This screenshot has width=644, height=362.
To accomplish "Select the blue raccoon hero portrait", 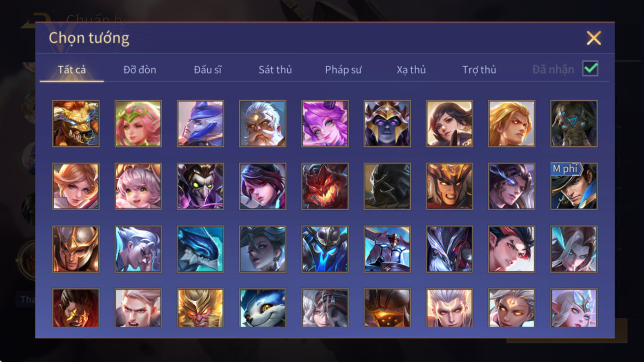I will click(x=262, y=308).
